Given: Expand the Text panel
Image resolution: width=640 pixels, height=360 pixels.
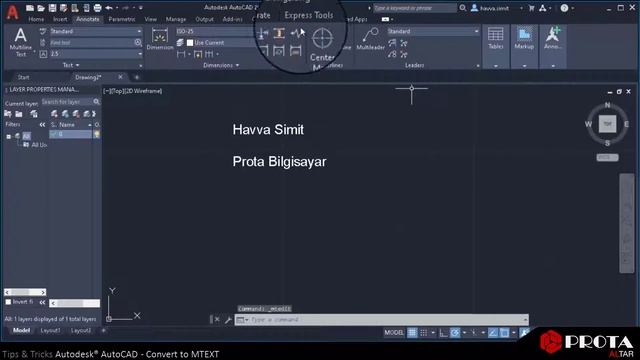Looking at the screenshot, I should 71,65.
